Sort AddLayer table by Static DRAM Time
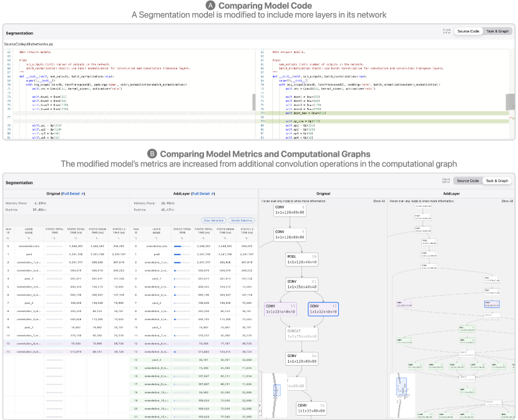 225,238
